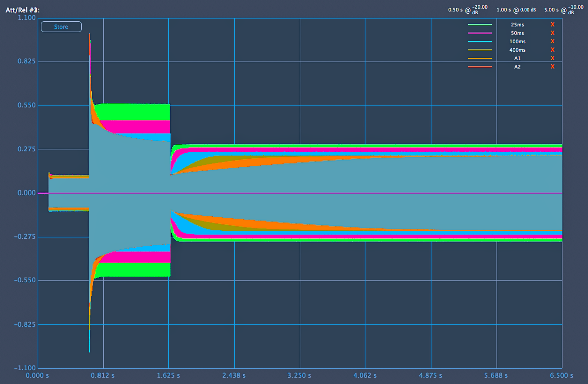
Task: Click the magenta 50ms legend color line
Action: [479, 33]
